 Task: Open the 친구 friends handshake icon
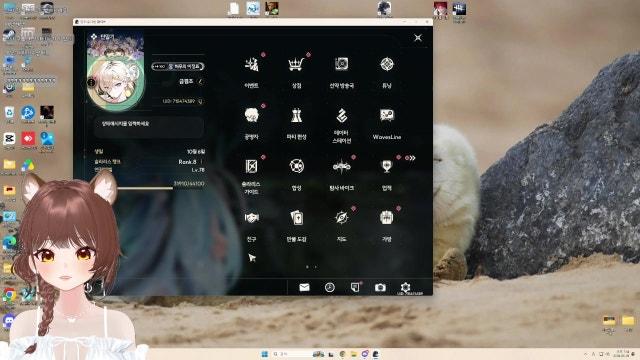point(252,218)
